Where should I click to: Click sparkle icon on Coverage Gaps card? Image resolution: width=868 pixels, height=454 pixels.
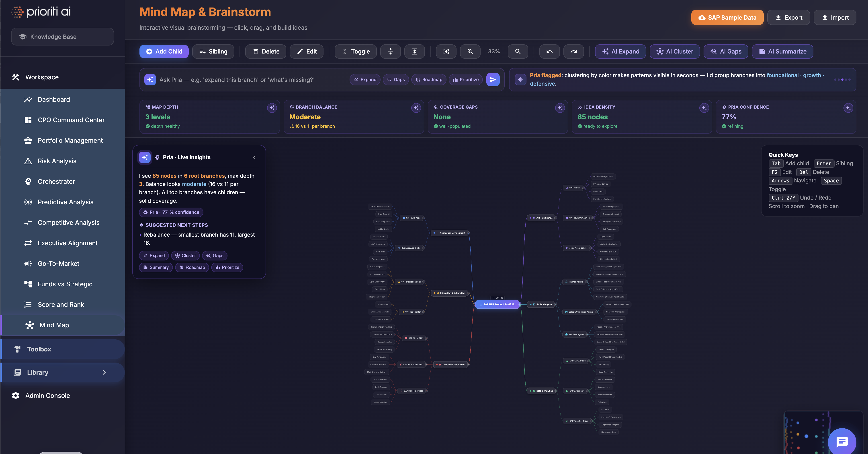click(x=560, y=108)
